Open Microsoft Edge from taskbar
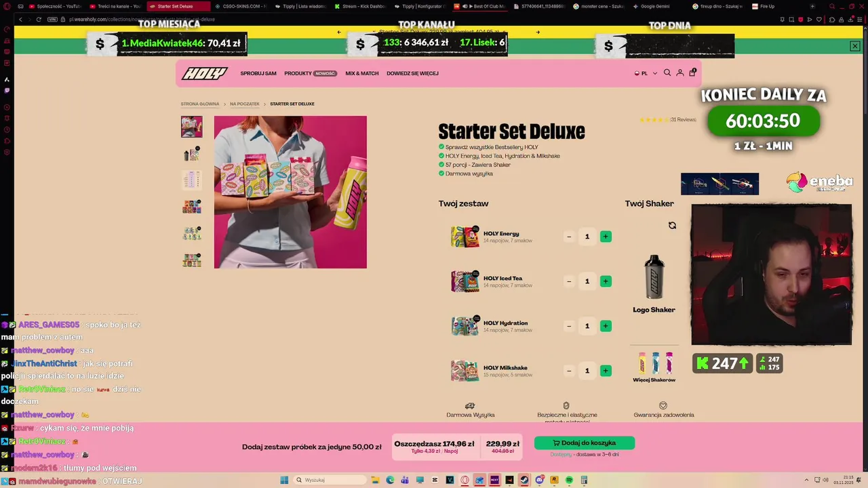This screenshot has height=488, width=868. click(390, 480)
